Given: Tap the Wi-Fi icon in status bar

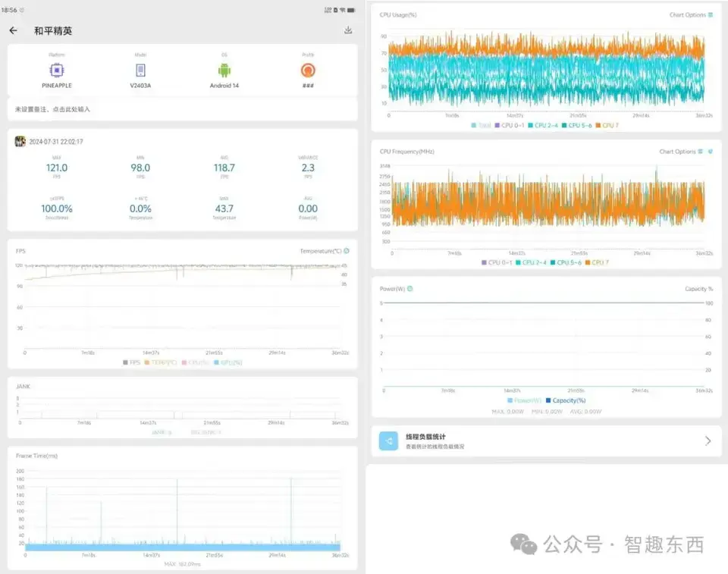Looking at the screenshot, I should [x=342, y=10].
